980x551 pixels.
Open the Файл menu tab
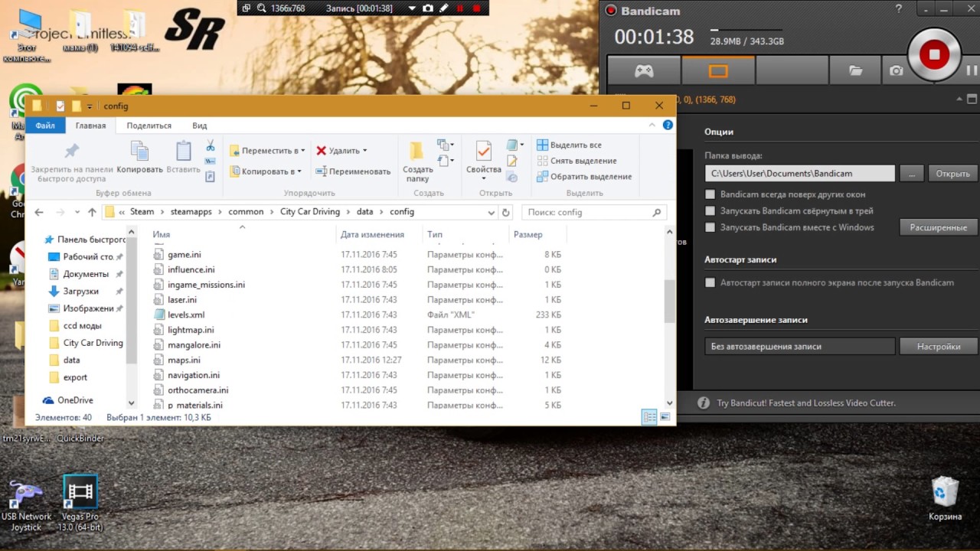[45, 126]
